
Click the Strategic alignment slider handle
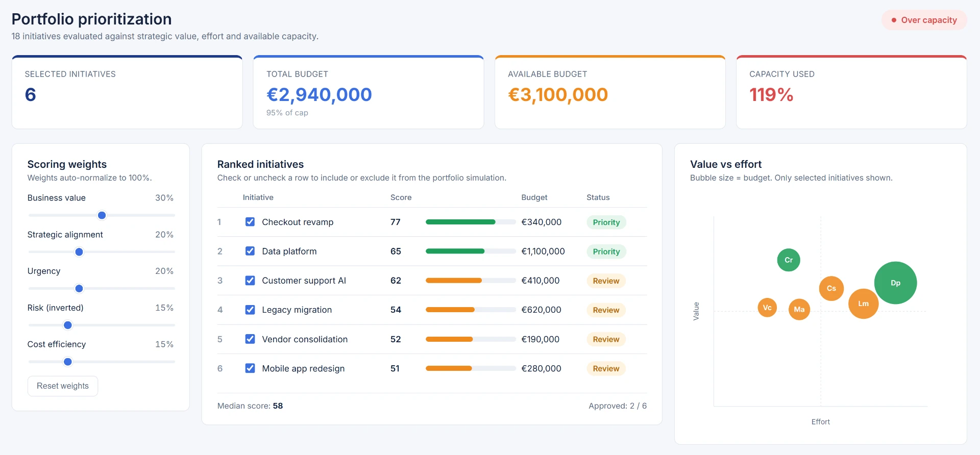(79, 252)
